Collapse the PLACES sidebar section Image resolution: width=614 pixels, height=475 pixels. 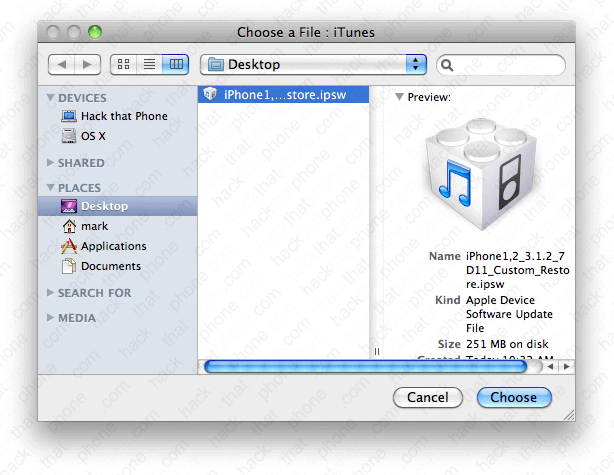(x=52, y=188)
